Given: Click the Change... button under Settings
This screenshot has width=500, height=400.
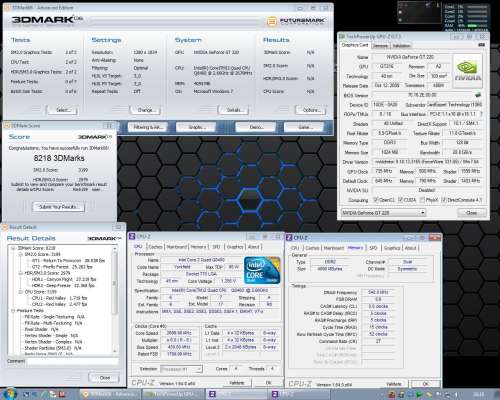Looking at the screenshot, I should click(145, 110).
